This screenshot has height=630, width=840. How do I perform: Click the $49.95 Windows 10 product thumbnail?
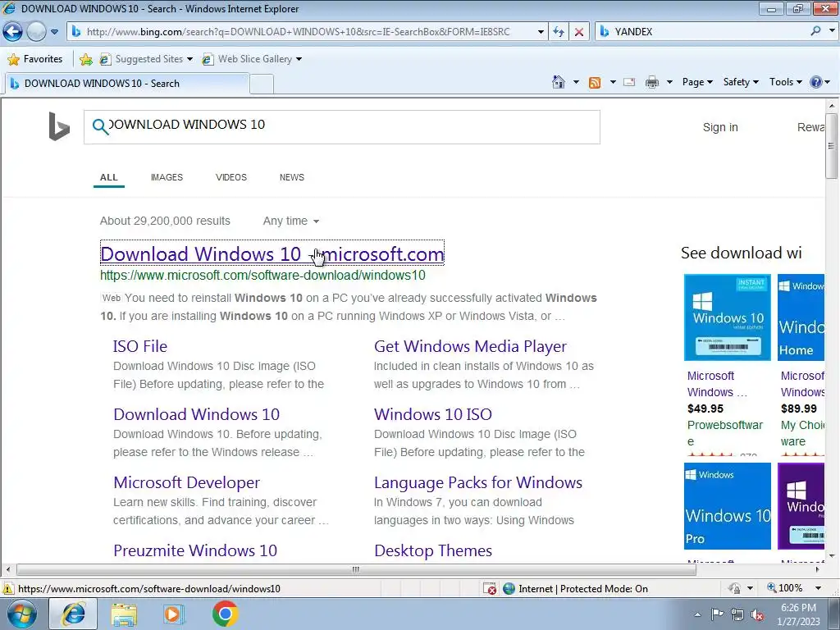pos(728,317)
